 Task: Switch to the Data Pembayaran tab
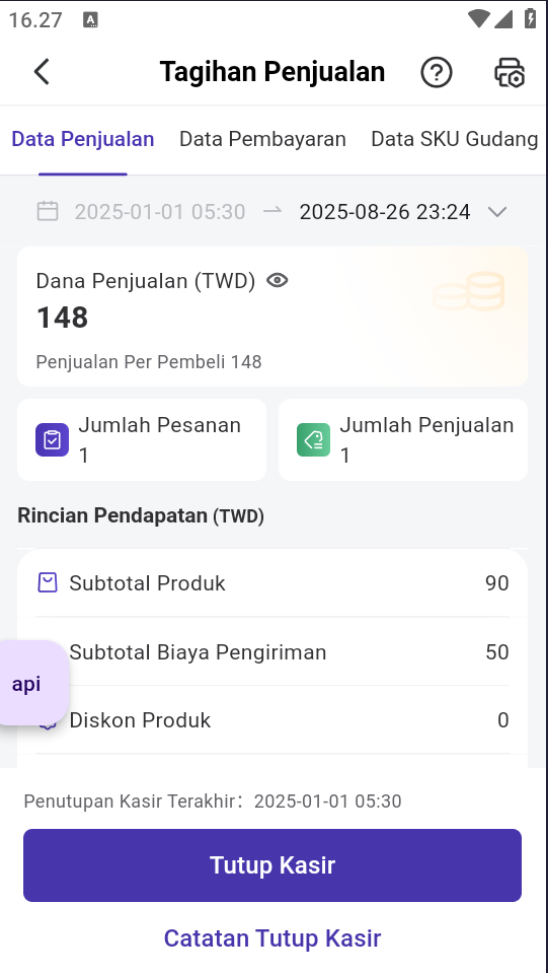point(263,139)
